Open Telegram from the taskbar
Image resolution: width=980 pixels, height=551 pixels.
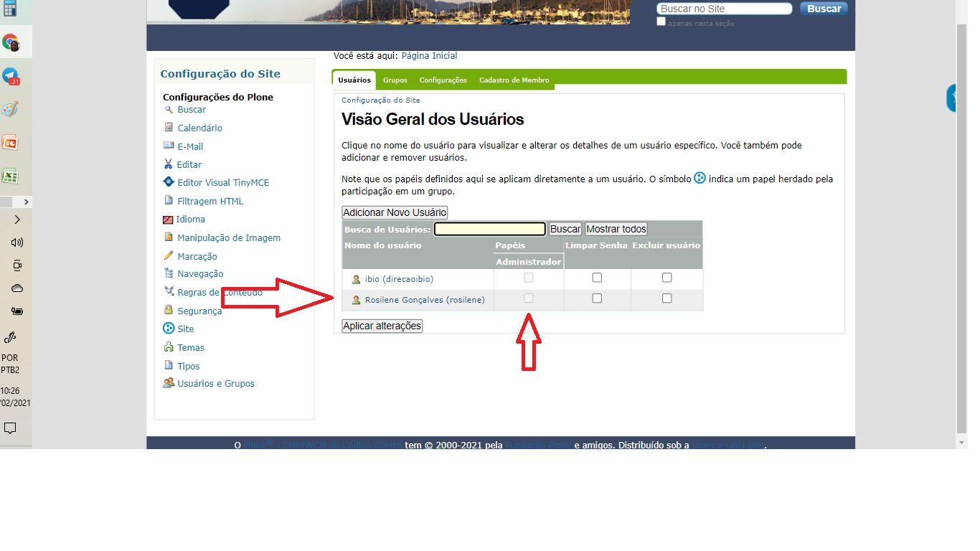point(10,76)
